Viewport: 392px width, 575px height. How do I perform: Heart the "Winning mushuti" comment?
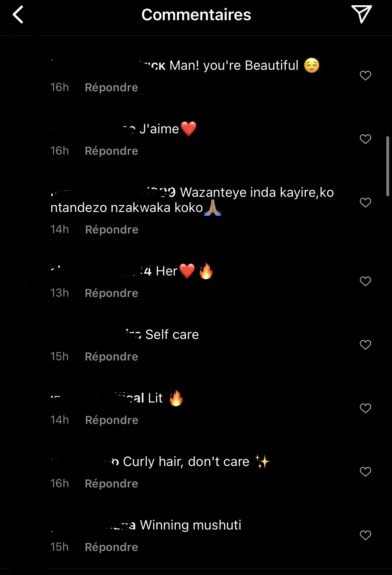tap(365, 535)
